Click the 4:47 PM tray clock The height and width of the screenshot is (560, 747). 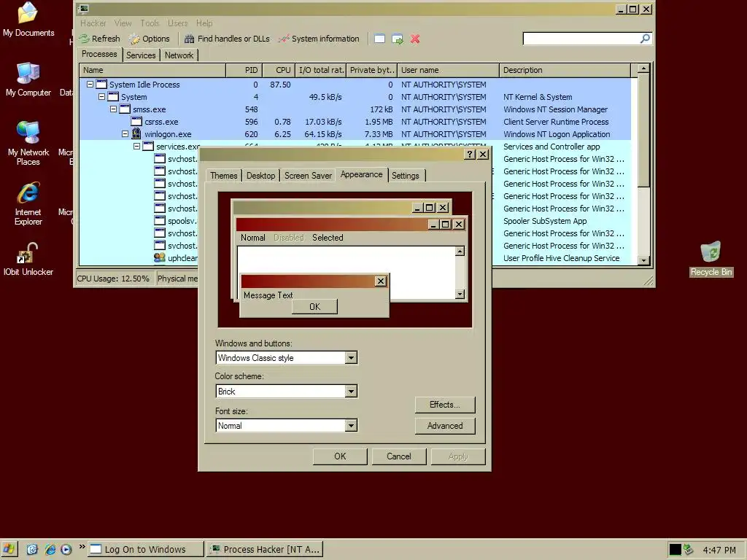coord(719,550)
